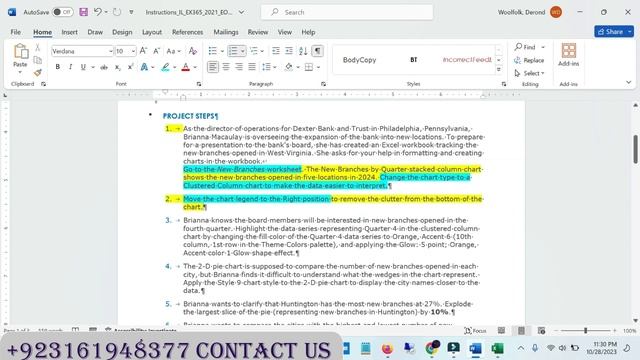Viewport: 640px width, 360px height.
Task: Click the Copy icon in Clipboard group
Action: [x=38, y=60]
